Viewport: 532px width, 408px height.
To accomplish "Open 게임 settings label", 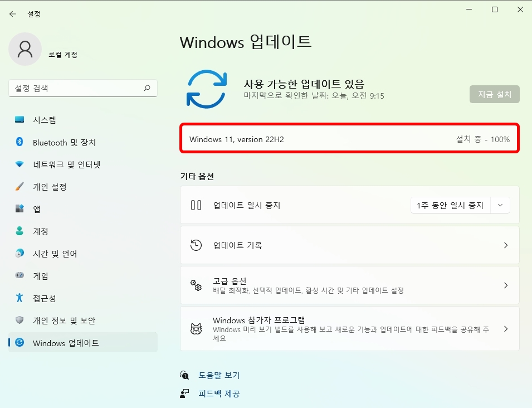I will [40, 275].
